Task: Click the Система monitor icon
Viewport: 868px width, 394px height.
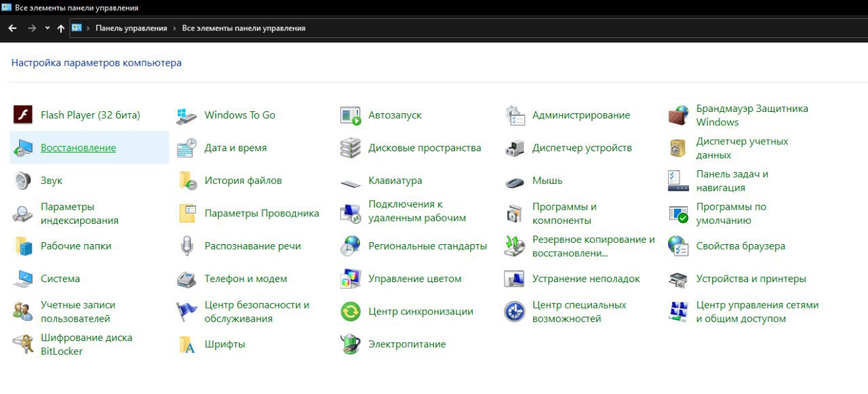Action: (x=23, y=279)
